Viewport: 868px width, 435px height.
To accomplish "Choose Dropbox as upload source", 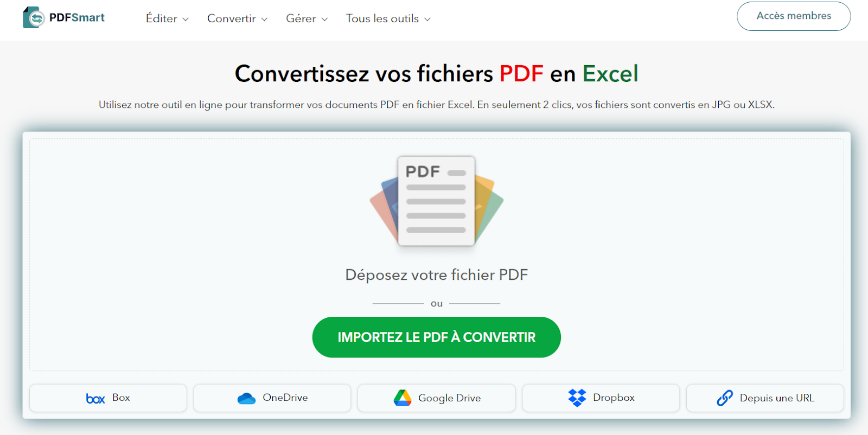I will 600,398.
